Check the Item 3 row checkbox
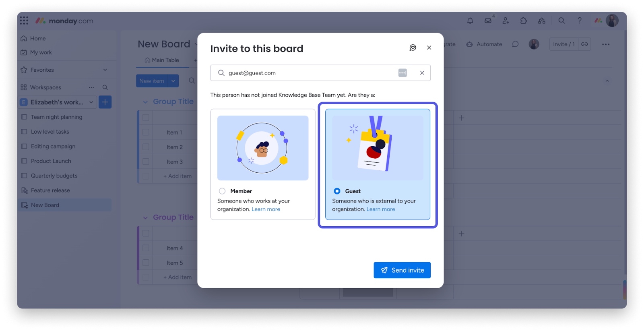 coord(146,161)
